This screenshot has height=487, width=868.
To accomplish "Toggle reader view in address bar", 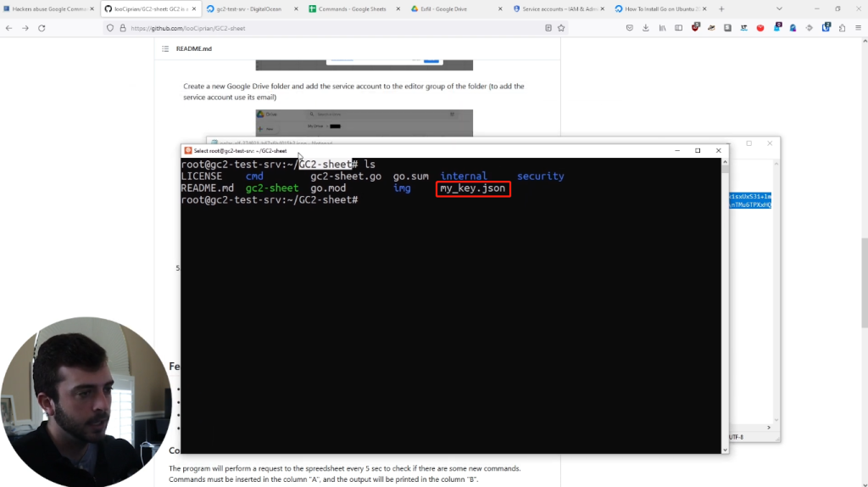I will (x=548, y=28).
